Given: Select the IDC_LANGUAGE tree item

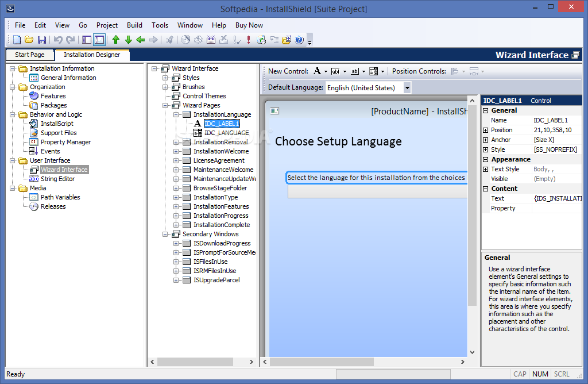Looking at the screenshot, I should pos(226,133).
